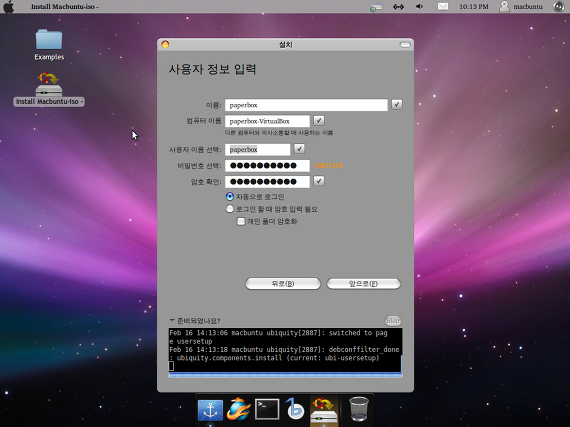Launch the globe web browser dock icon
Screen dimensions: 570x427
[x=238, y=409]
